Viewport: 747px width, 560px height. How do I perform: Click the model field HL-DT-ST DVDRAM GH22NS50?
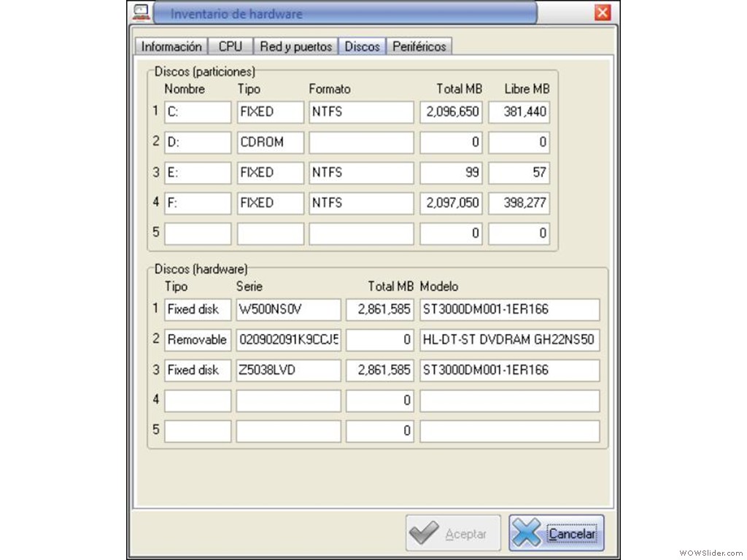click(x=509, y=341)
